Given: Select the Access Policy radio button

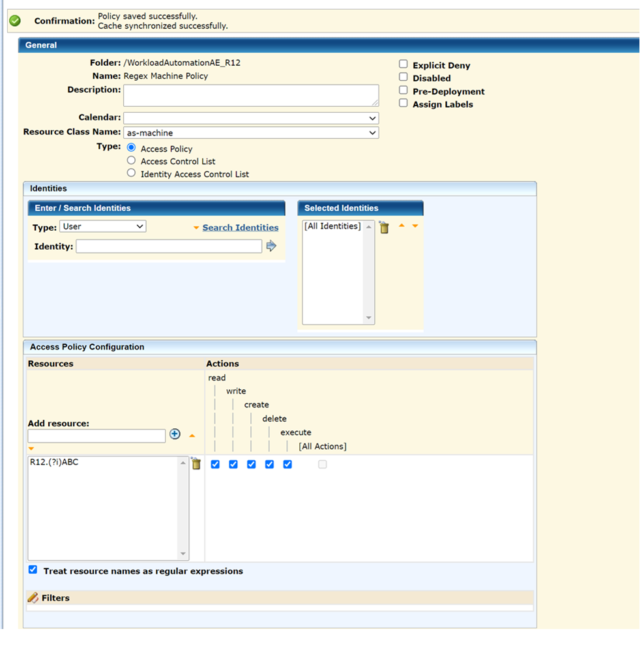Looking at the screenshot, I should (131, 147).
